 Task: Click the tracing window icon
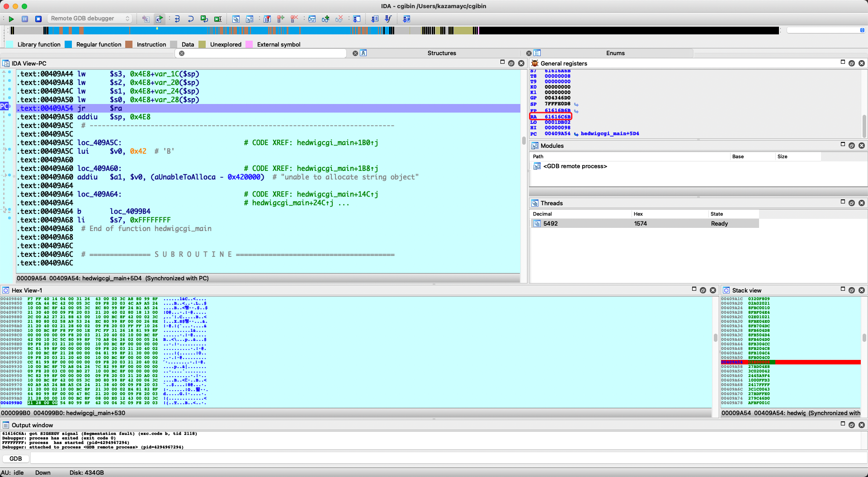tap(375, 19)
